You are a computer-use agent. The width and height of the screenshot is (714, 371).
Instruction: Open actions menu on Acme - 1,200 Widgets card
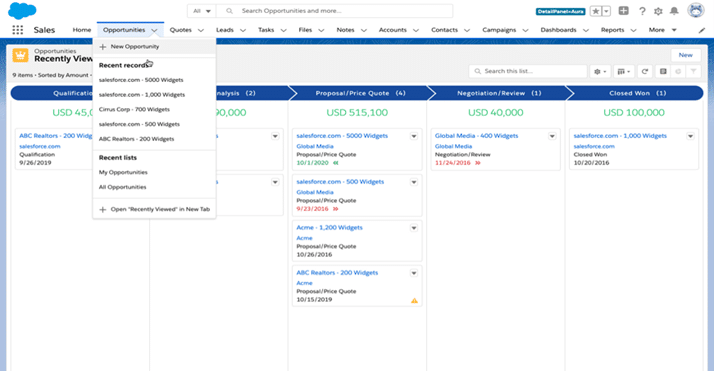click(414, 228)
